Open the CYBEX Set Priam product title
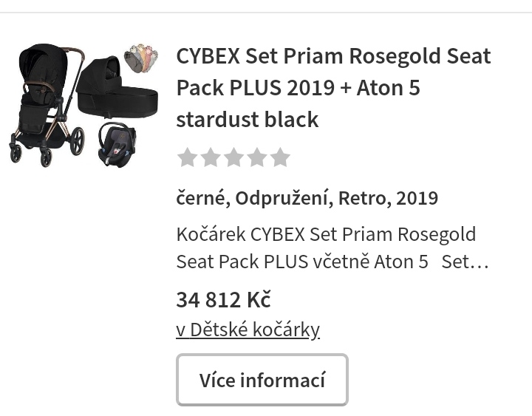This screenshot has width=532, height=416. (x=333, y=87)
